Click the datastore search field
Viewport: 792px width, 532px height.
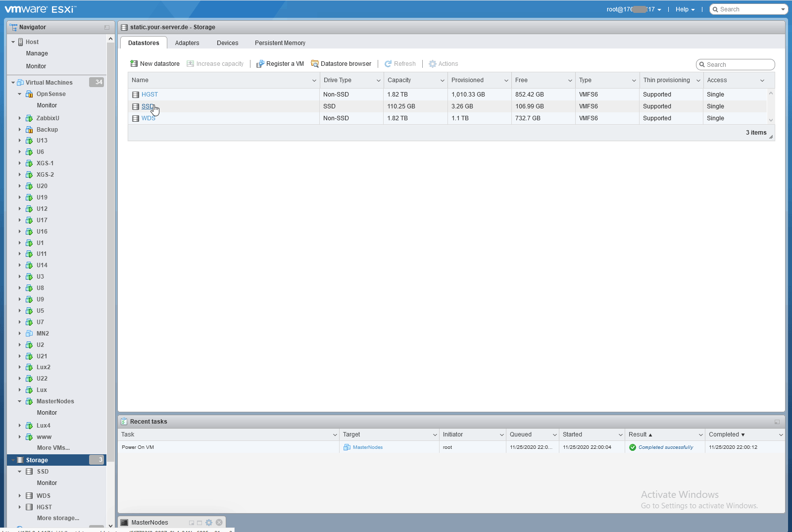(x=736, y=65)
